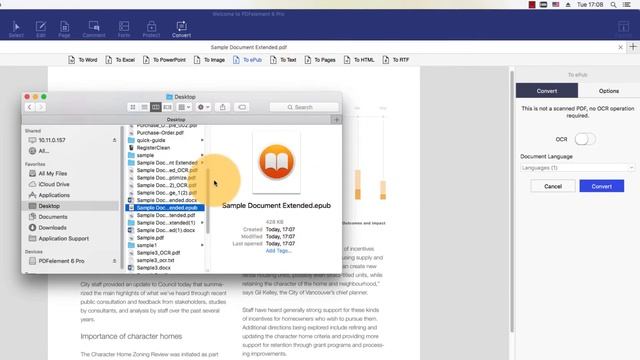Choose To Excel conversion
This screenshot has width=640, height=360.
pos(120,60)
